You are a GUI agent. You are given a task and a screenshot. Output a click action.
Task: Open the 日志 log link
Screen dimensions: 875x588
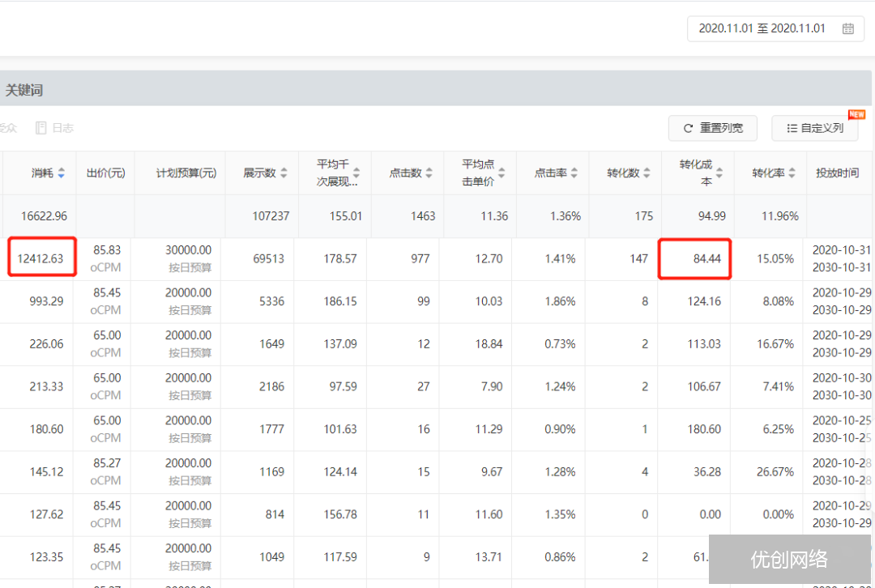point(55,128)
